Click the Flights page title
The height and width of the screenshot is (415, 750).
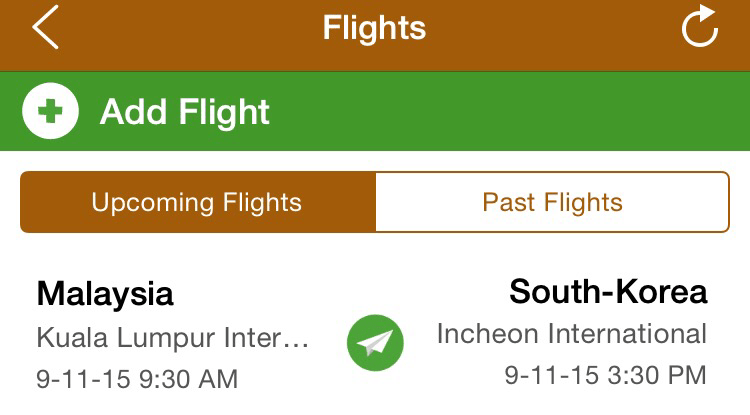374,28
